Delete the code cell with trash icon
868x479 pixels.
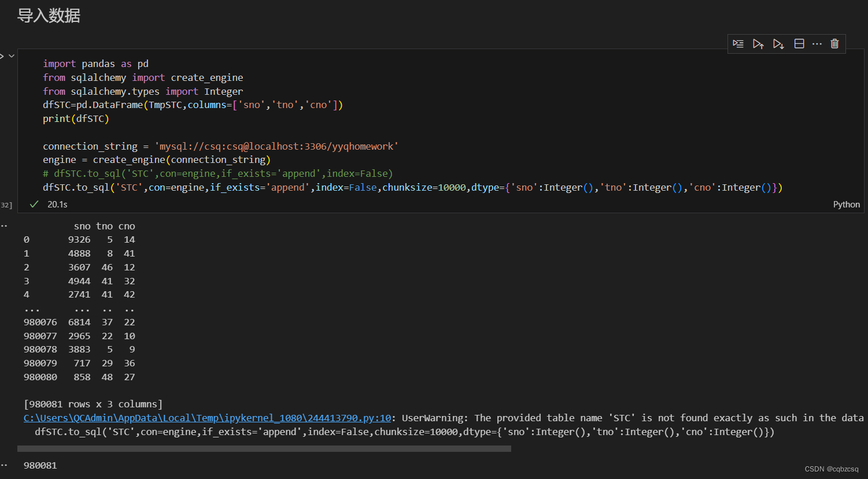[834, 43]
